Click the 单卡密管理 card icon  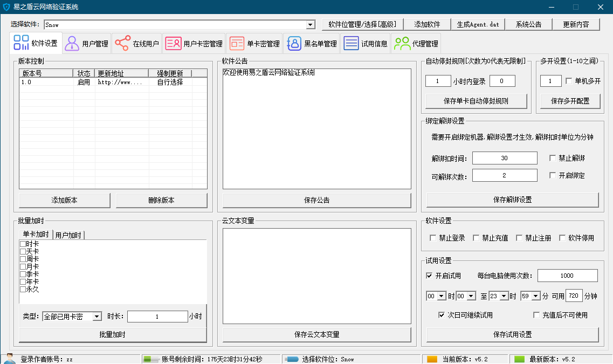tap(237, 43)
